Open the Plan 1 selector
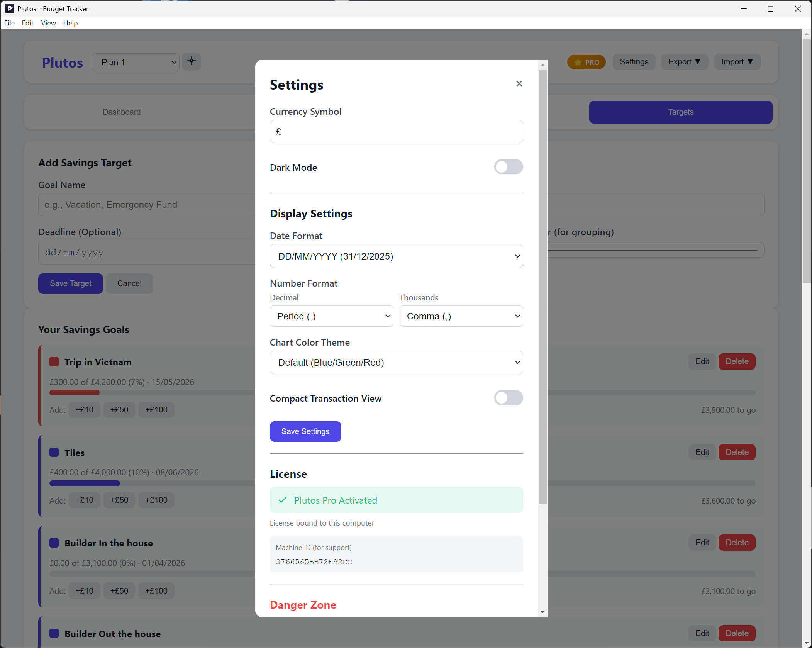 point(135,62)
